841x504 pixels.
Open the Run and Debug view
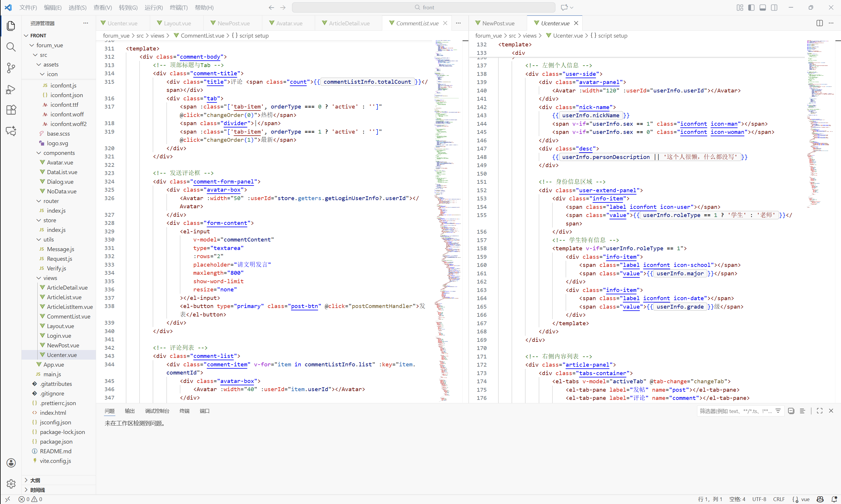(11, 89)
